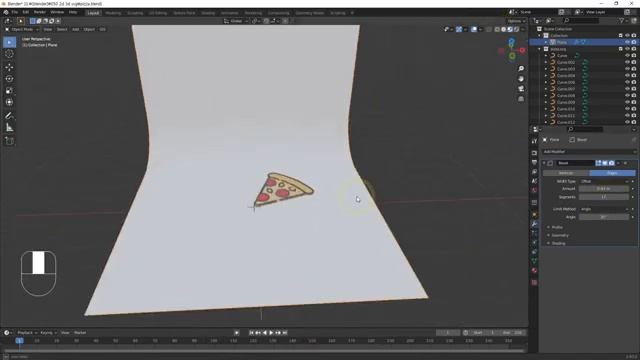Open the File menu
Image resolution: width=640 pixels, height=360 pixels.
(15, 12)
